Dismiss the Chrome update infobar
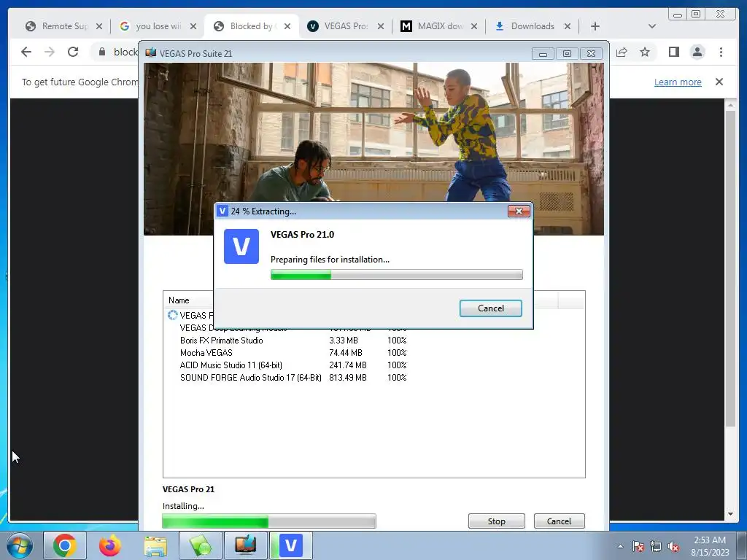The image size is (747, 560). click(719, 82)
